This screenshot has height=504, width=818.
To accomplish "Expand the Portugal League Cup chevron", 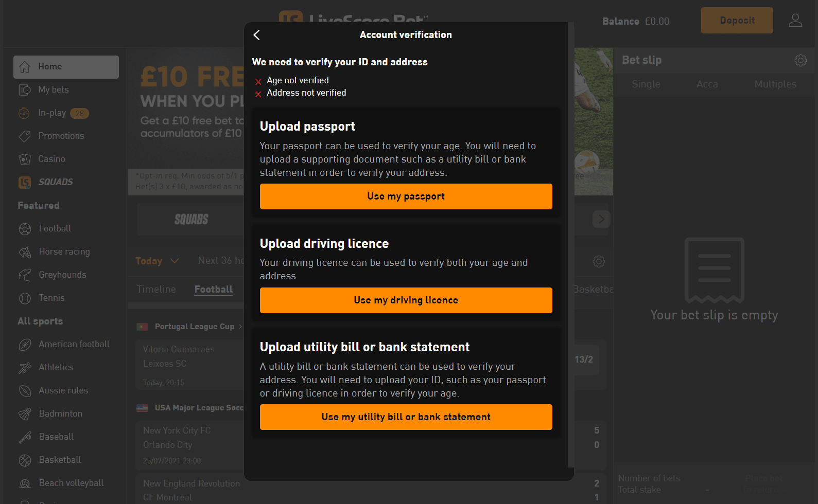I will 240,327.
